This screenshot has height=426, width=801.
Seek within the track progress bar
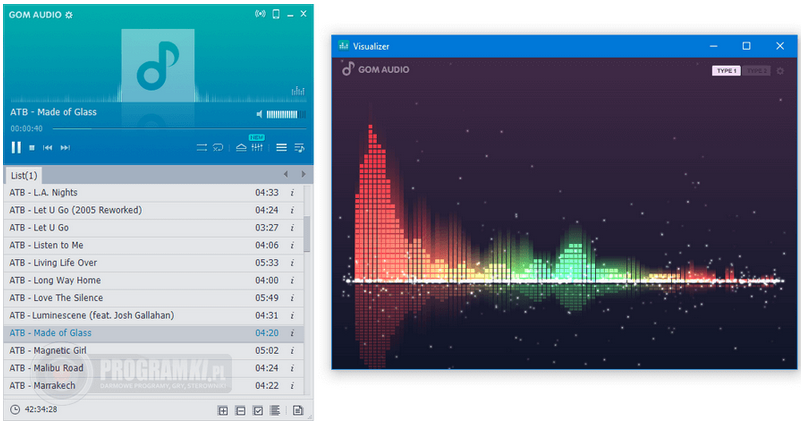click(179, 129)
